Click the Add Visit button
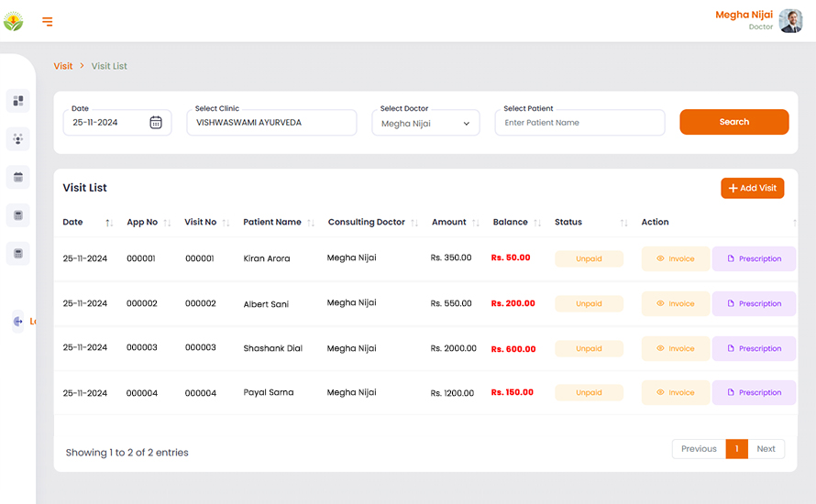Viewport: 816px width, 504px height. (752, 188)
